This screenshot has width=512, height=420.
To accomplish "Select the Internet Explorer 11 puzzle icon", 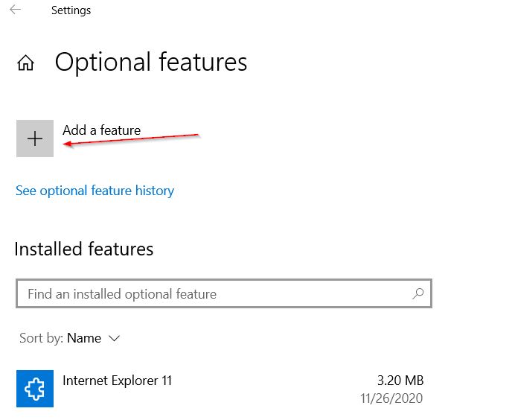I will click(35, 389).
